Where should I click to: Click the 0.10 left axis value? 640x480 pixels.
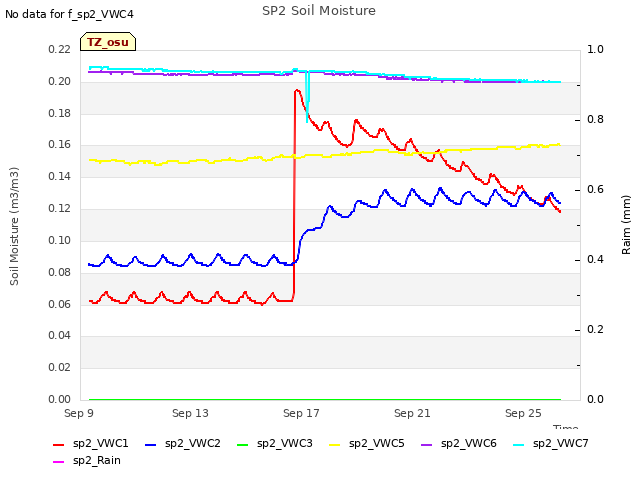point(60,240)
